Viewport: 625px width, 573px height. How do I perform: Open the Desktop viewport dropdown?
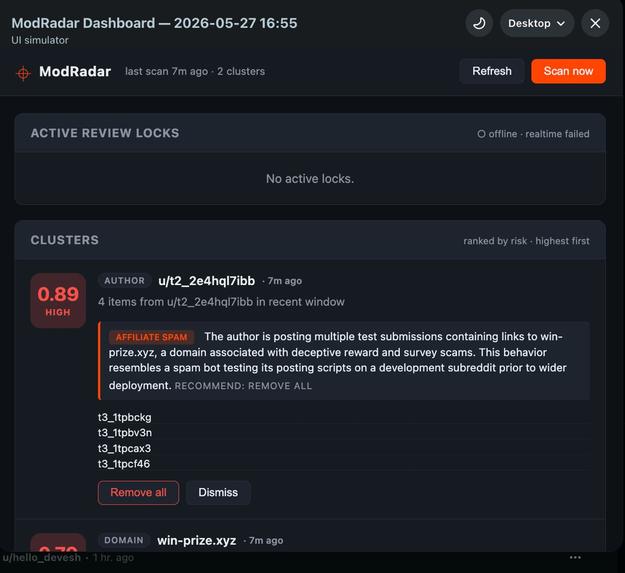537,23
